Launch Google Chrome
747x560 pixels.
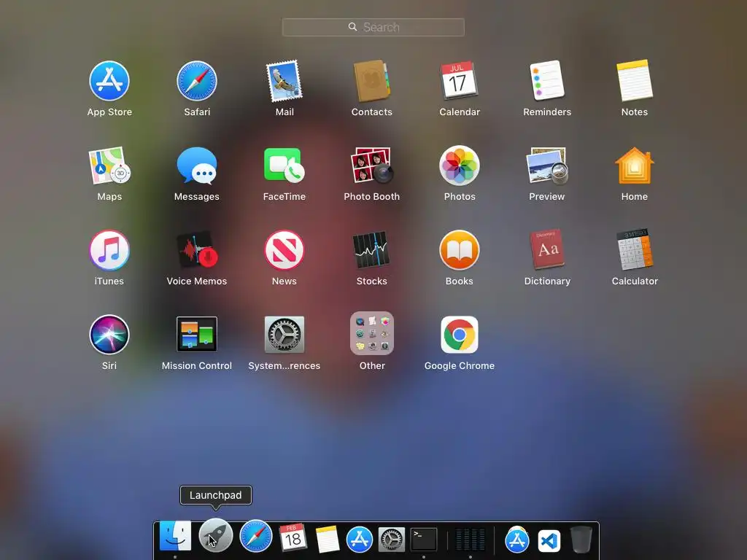460,335
